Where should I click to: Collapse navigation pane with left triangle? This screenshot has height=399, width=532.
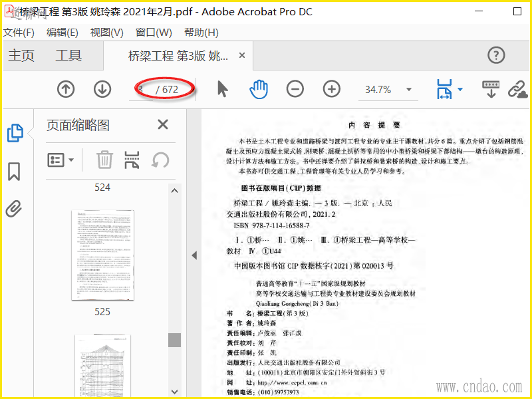click(x=194, y=255)
